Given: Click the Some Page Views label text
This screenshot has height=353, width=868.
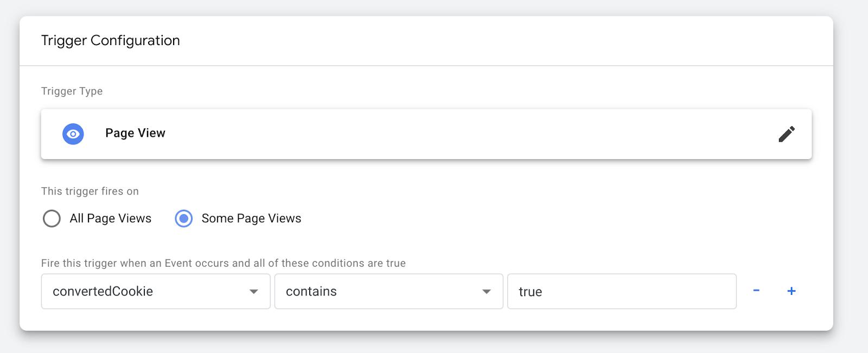Looking at the screenshot, I should pos(251,218).
